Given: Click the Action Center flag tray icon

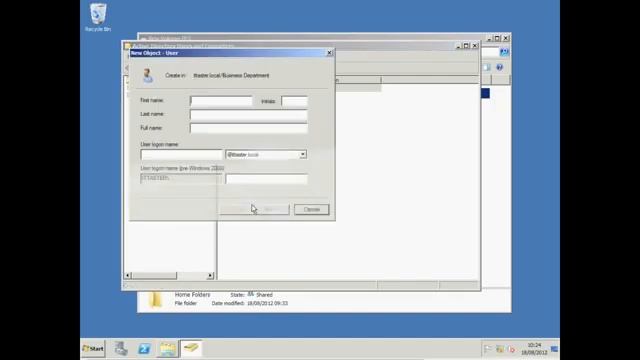Looking at the screenshot, I should (x=488, y=349).
